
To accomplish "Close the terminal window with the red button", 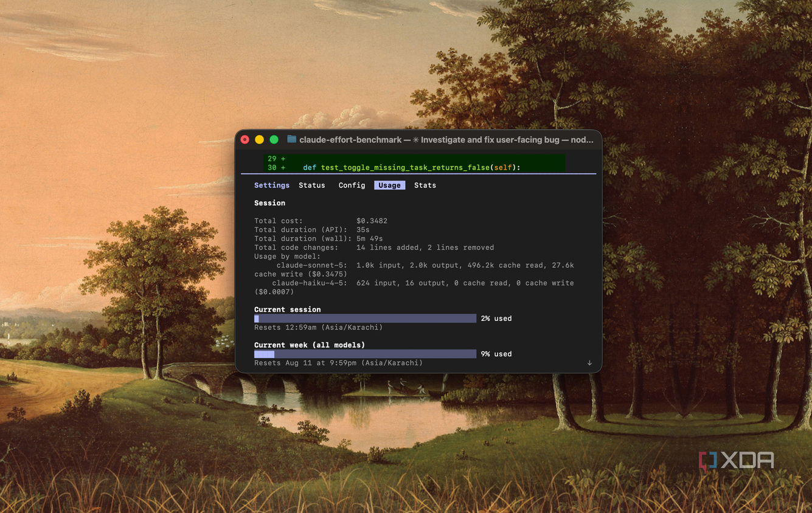I will [x=245, y=139].
